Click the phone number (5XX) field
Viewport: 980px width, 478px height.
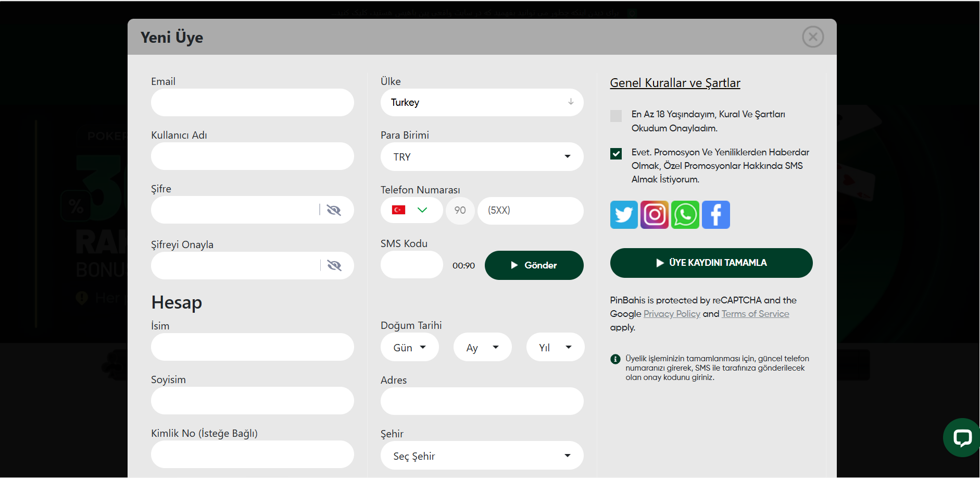pos(531,211)
